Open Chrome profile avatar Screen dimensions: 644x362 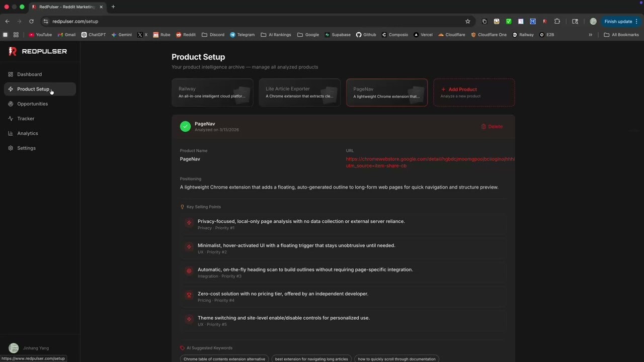(593, 21)
